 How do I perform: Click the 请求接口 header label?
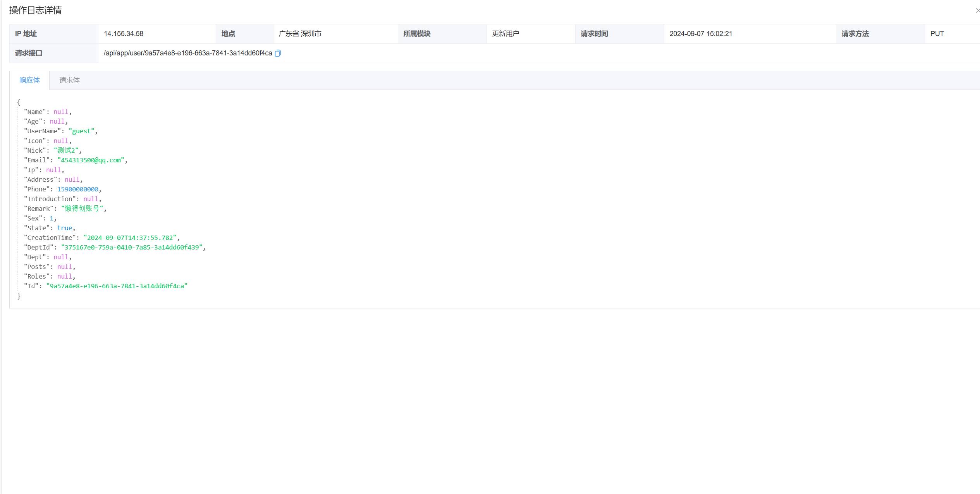click(x=28, y=53)
